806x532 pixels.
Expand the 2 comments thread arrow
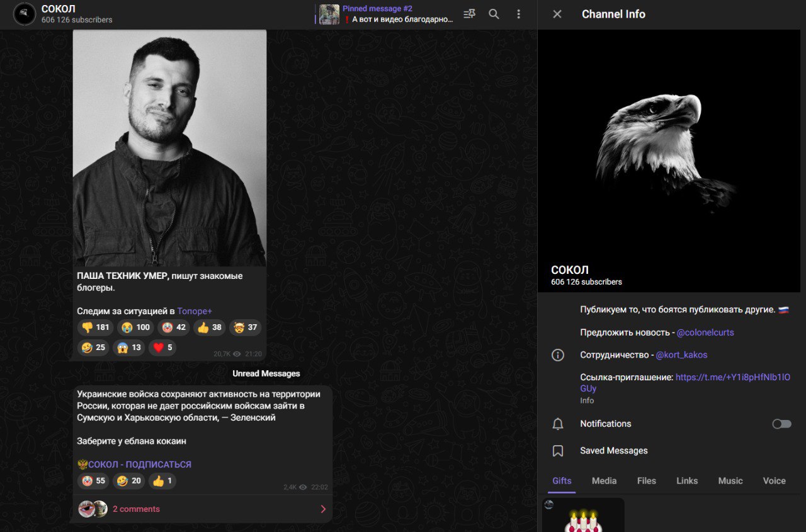323,509
